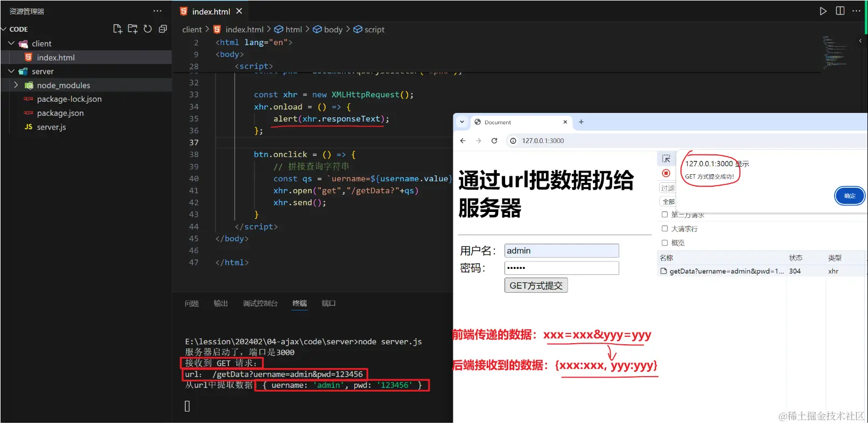This screenshot has width=868, height=425.
Task: Switch to the 终端 panel tab
Action: 299,303
